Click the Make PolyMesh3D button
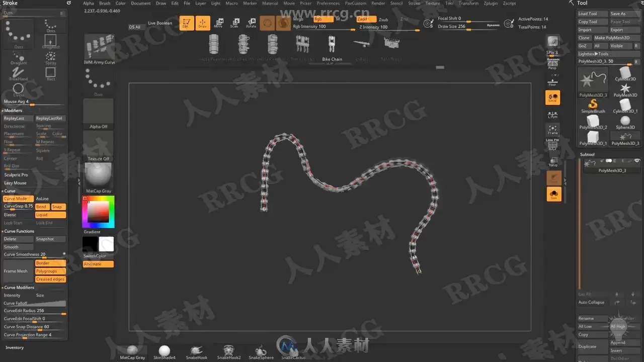 coord(616,38)
